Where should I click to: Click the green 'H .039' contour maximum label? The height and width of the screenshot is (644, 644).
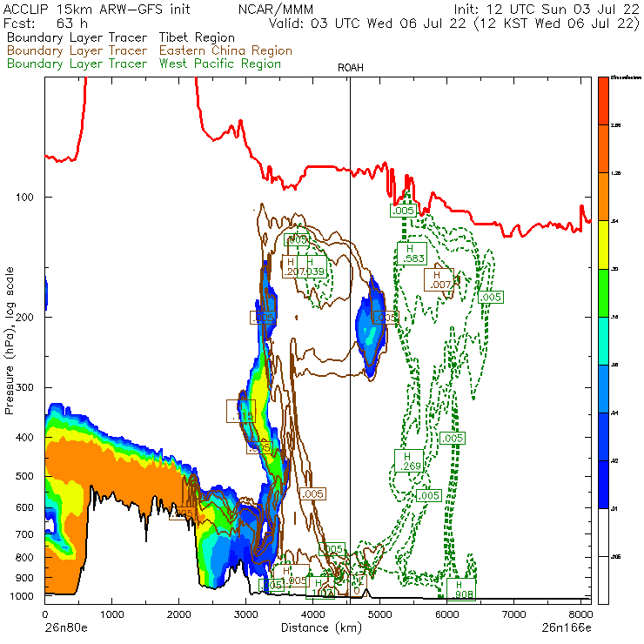(312, 266)
